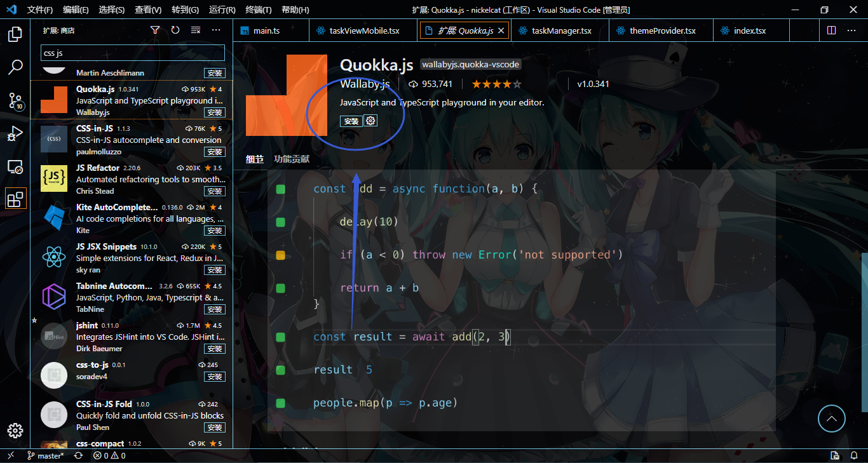Click the errors and warnings counter
The image size is (868, 463).
109,455
